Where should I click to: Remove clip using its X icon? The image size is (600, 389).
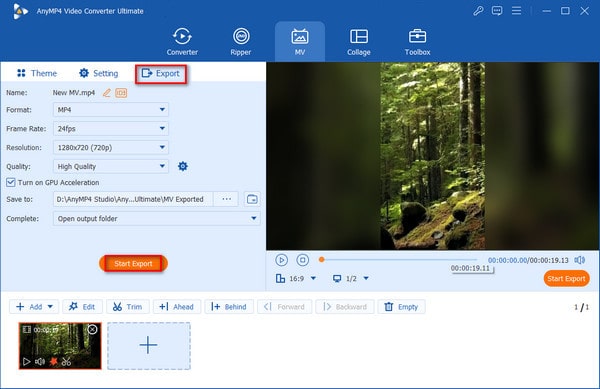pos(92,329)
